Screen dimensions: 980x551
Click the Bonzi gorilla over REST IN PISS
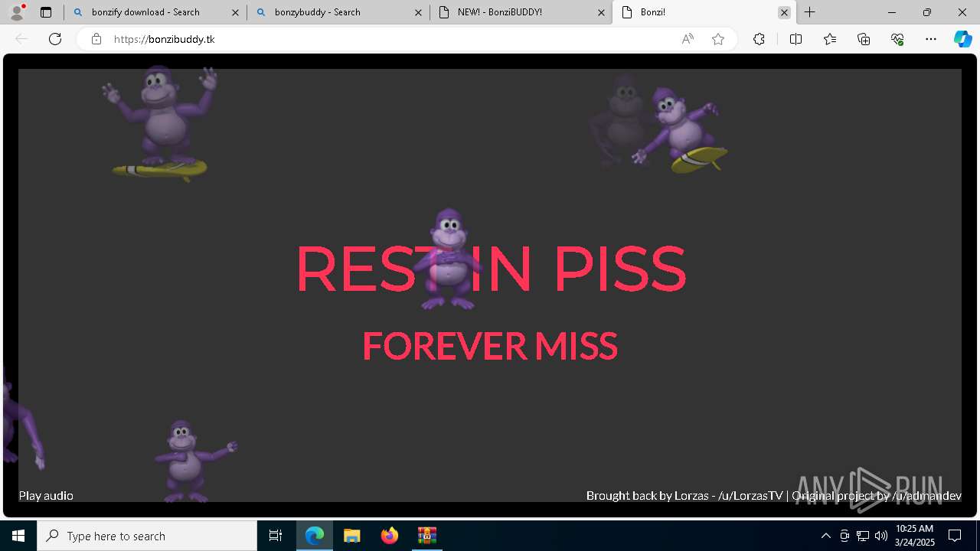point(449,259)
